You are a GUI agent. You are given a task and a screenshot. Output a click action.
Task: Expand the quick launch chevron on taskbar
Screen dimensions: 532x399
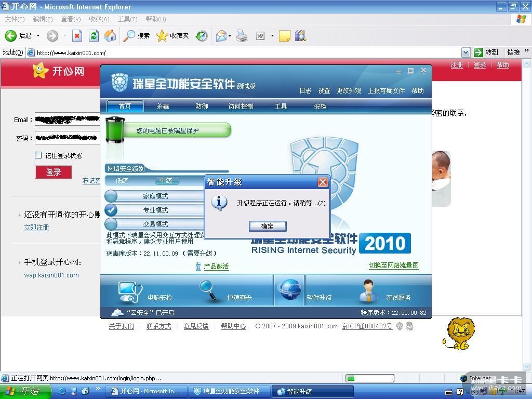(98, 389)
